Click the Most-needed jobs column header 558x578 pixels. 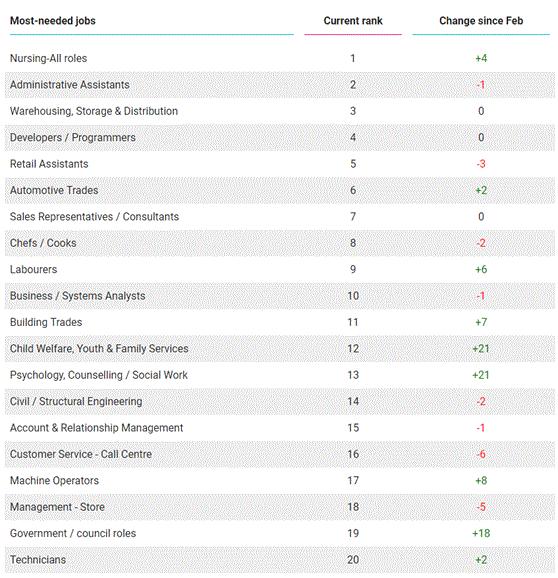53,21
